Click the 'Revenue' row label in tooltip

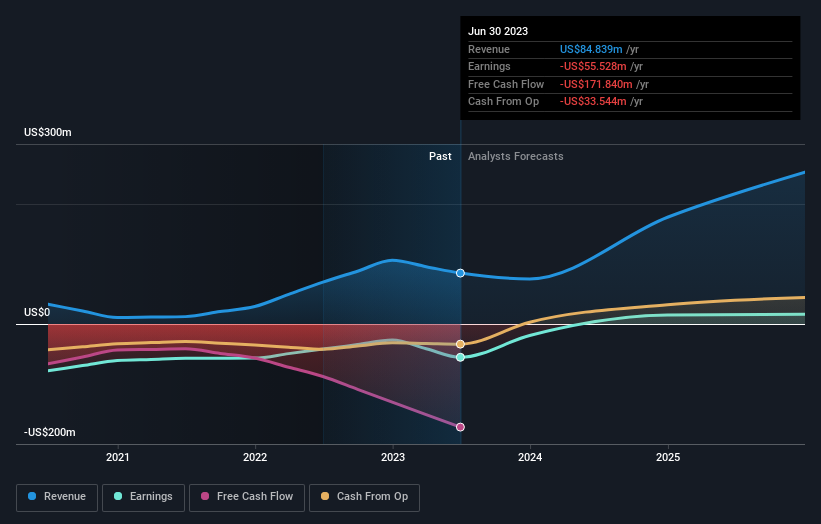tap(489, 49)
